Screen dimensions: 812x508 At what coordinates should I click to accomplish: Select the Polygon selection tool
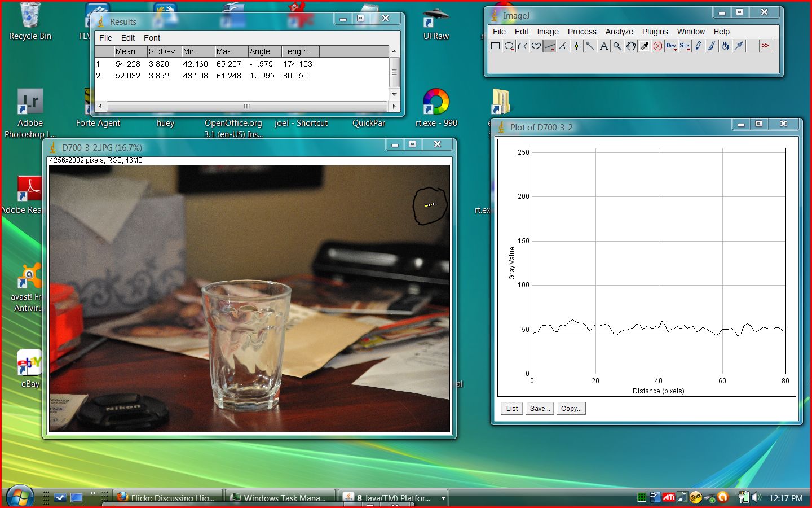(x=523, y=46)
